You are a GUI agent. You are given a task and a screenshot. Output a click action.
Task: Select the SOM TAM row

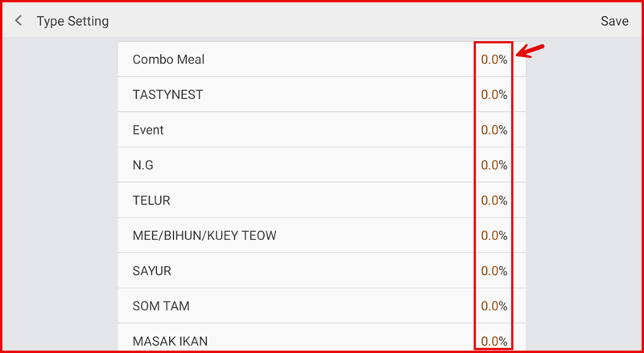[161, 306]
